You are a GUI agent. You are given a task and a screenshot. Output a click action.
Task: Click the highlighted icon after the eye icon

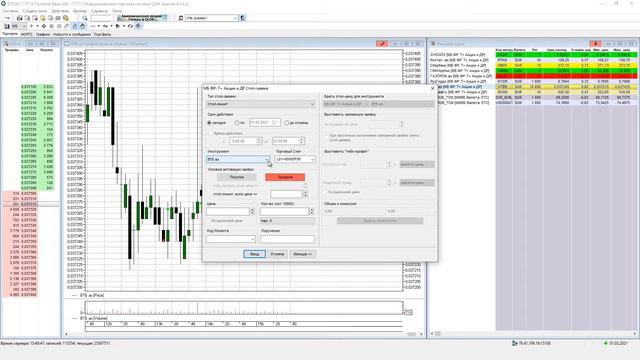coord(138,26)
